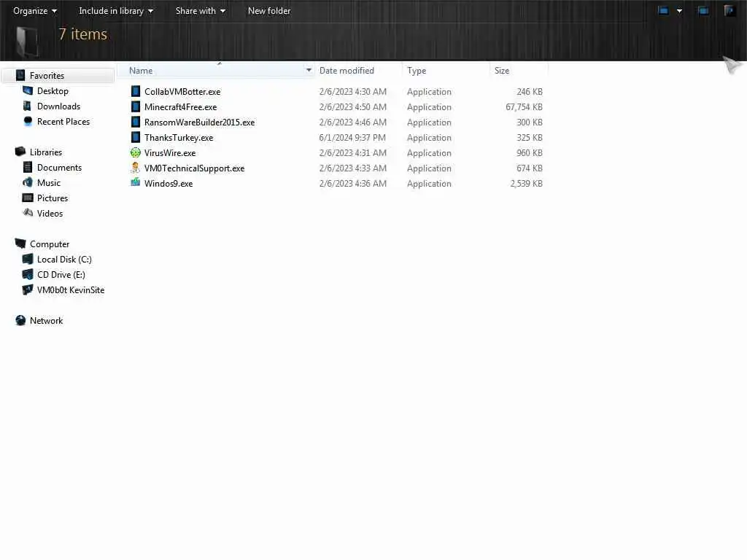The width and height of the screenshot is (747, 560).
Task: Click the Computer icon in sidebar
Action: [x=20, y=244]
